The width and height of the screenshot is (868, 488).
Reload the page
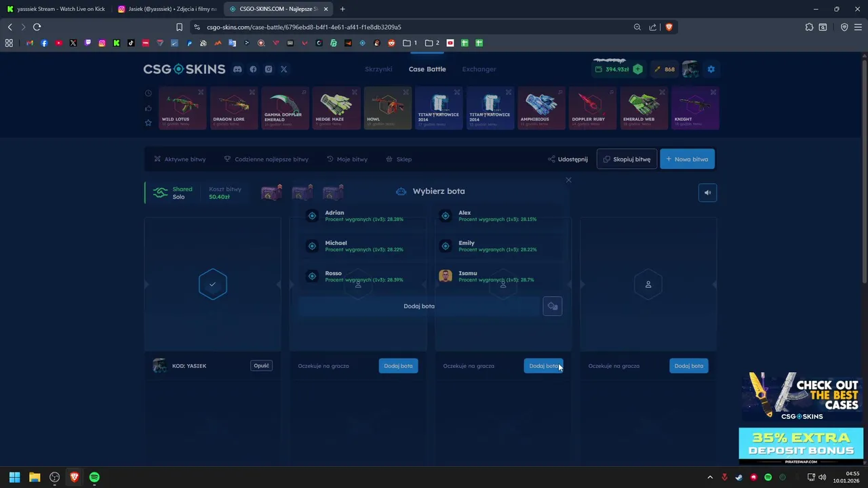37,27
